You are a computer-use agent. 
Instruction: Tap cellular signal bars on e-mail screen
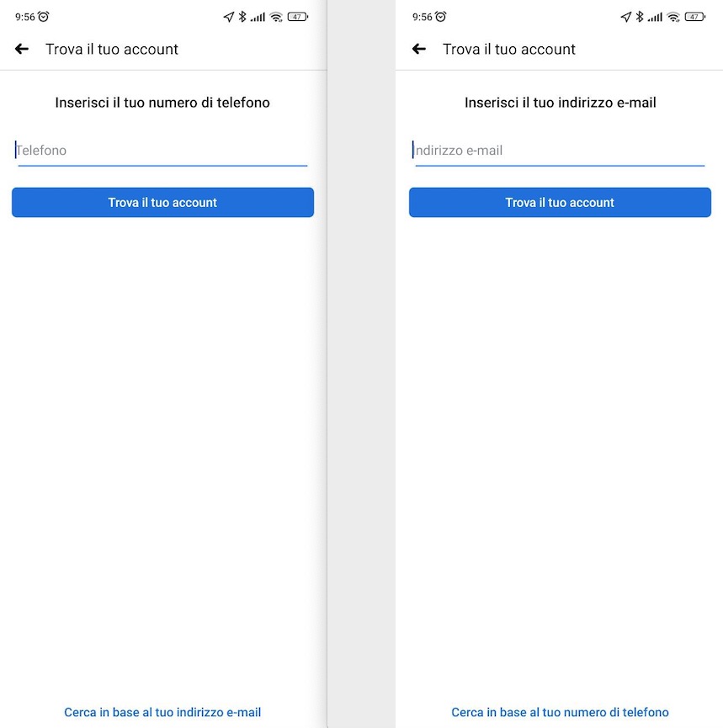pos(656,17)
